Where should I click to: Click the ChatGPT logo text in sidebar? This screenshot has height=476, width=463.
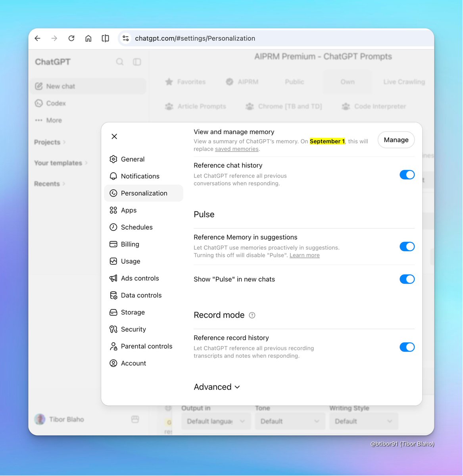53,62
